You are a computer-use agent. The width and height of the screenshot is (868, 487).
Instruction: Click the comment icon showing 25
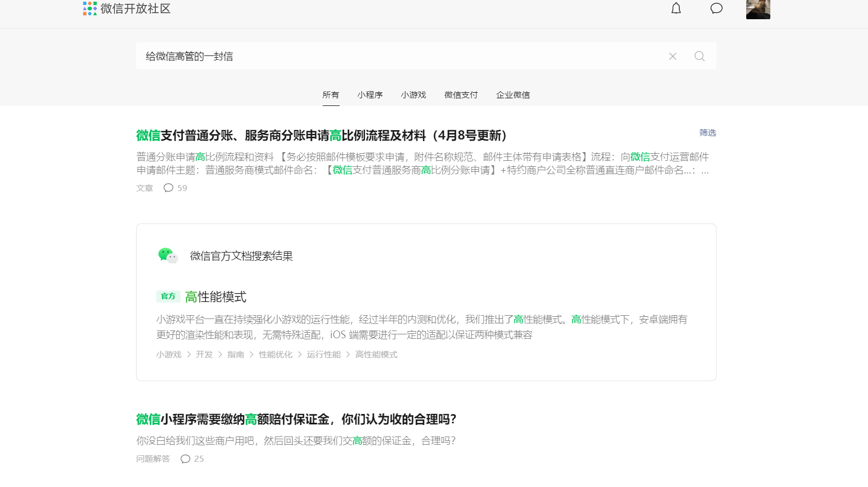[x=185, y=458]
